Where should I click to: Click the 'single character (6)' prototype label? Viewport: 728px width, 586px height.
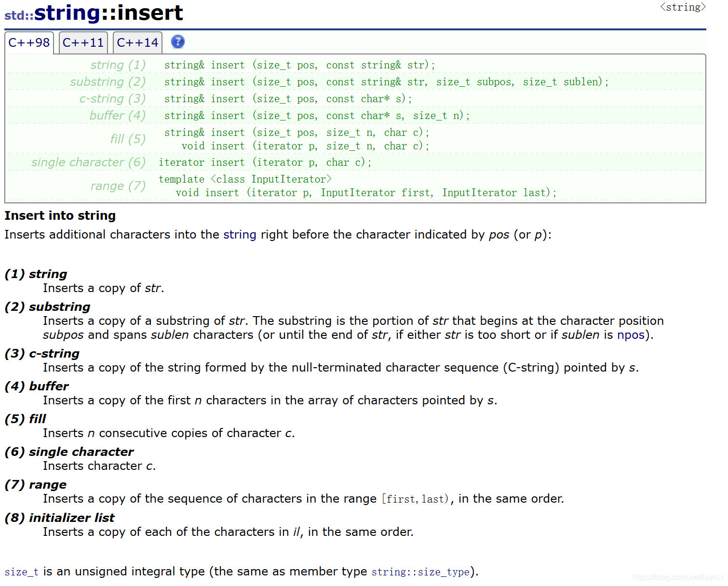tap(89, 162)
